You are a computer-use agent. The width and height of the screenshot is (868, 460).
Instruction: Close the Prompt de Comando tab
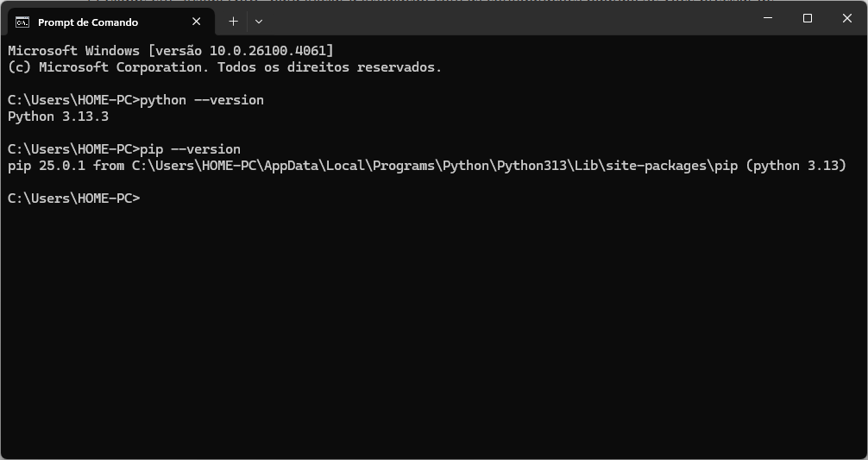point(197,22)
